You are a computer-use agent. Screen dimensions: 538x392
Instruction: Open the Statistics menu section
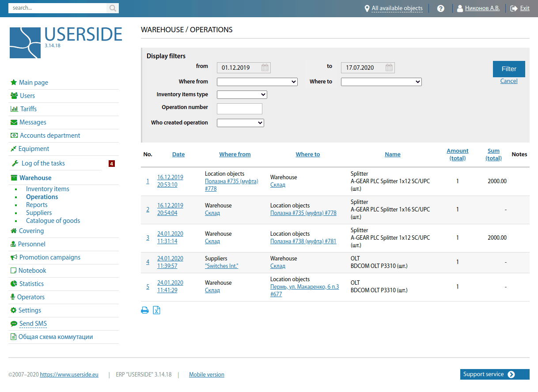pos(31,284)
